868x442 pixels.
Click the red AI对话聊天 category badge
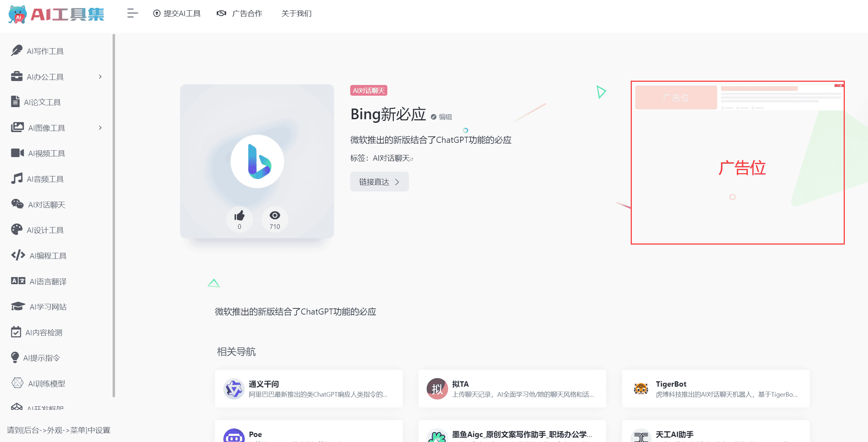(x=369, y=91)
